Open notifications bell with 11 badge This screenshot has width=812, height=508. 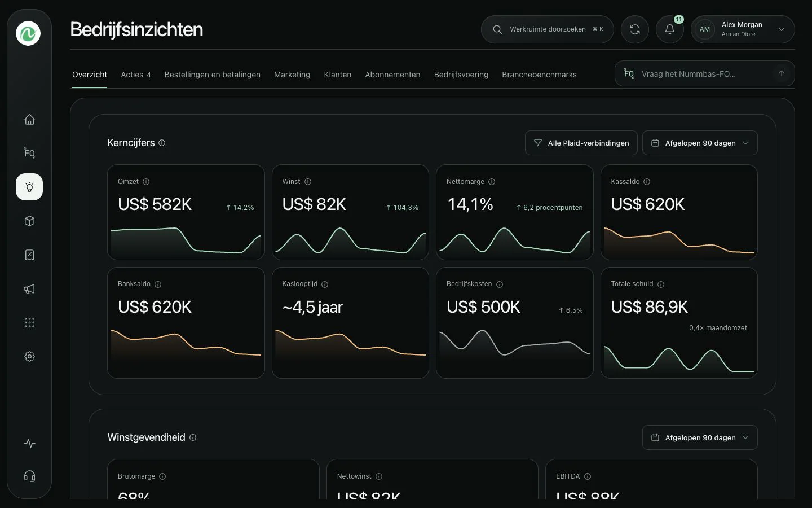pos(670,29)
